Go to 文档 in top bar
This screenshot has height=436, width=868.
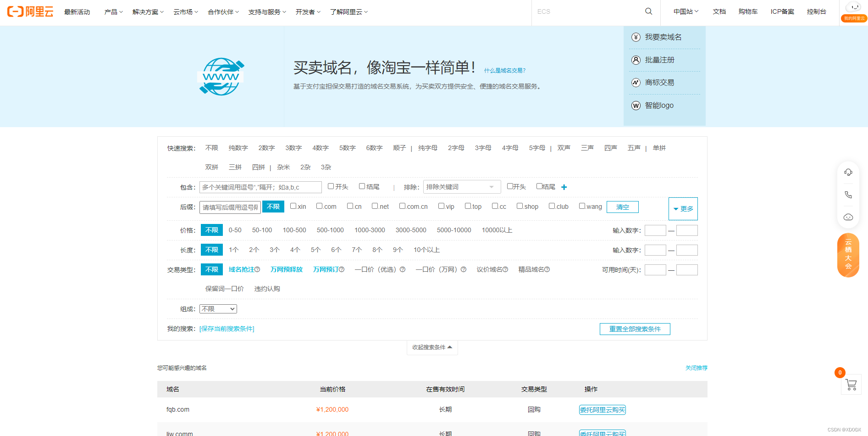(719, 12)
